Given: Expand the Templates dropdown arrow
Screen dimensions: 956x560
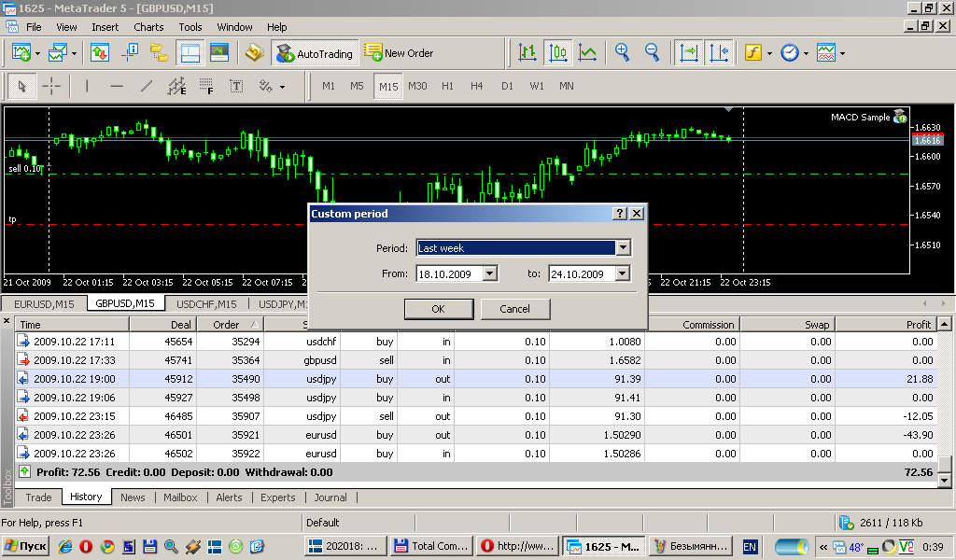Looking at the screenshot, I should pos(843,53).
